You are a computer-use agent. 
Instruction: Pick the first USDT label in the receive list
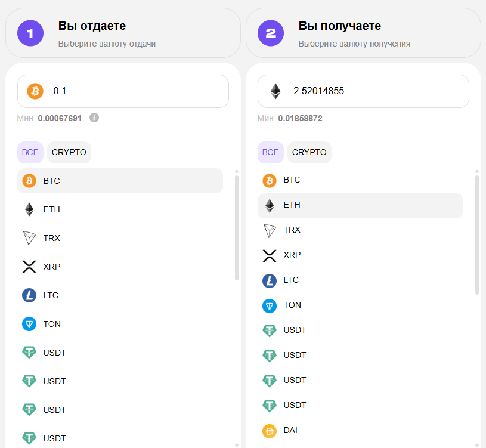(295, 330)
